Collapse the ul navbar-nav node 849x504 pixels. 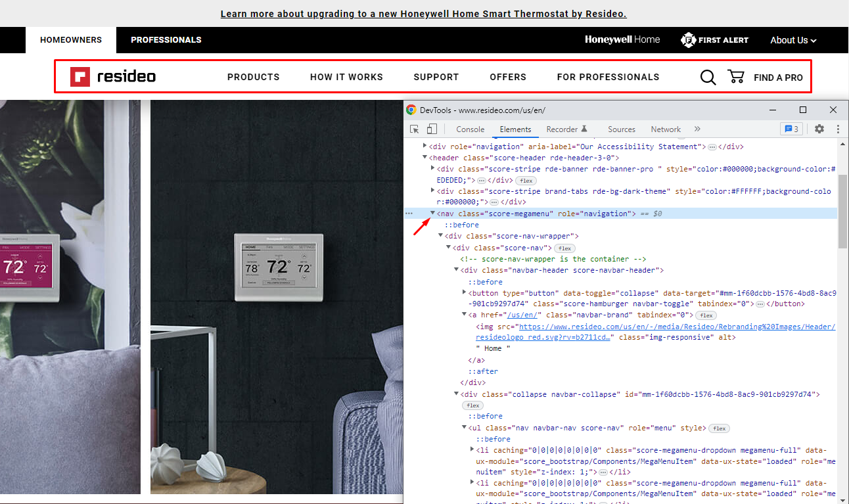coord(464,428)
